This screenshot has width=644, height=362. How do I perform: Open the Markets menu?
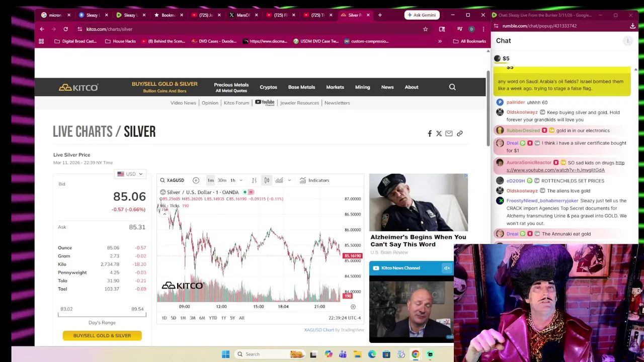pos(335,87)
